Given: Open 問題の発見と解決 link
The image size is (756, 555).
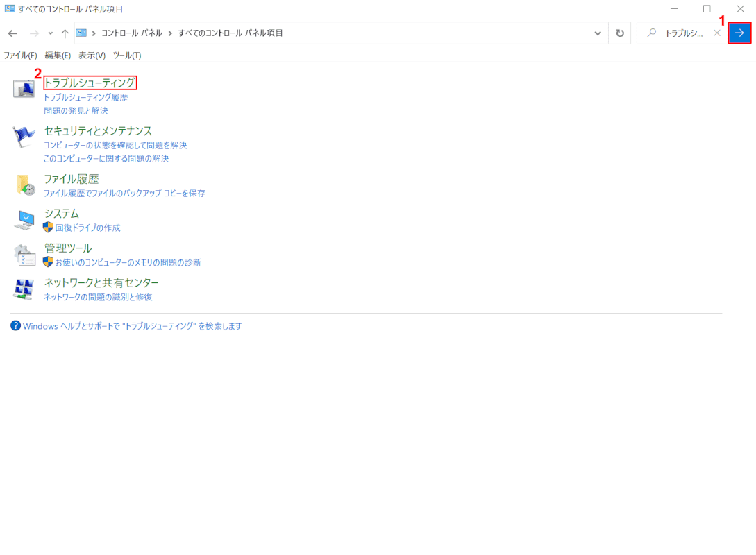Looking at the screenshot, I should pos(76,111).
